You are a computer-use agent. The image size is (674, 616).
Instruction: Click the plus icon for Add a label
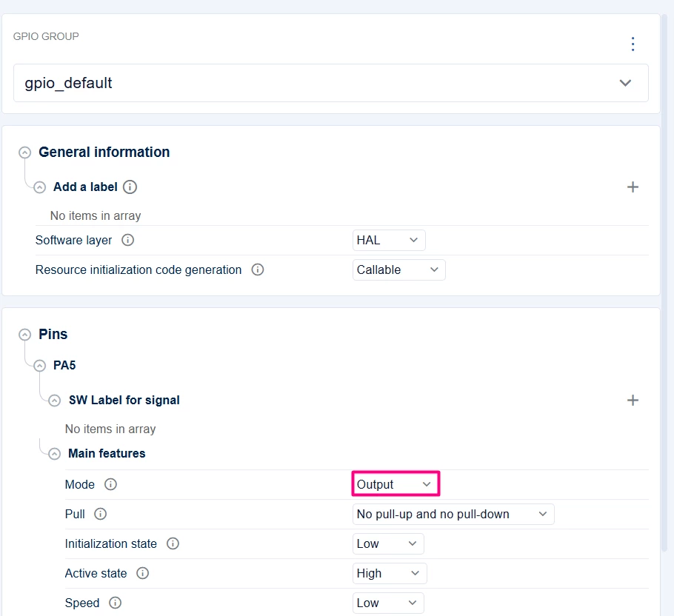coord(633,187)
